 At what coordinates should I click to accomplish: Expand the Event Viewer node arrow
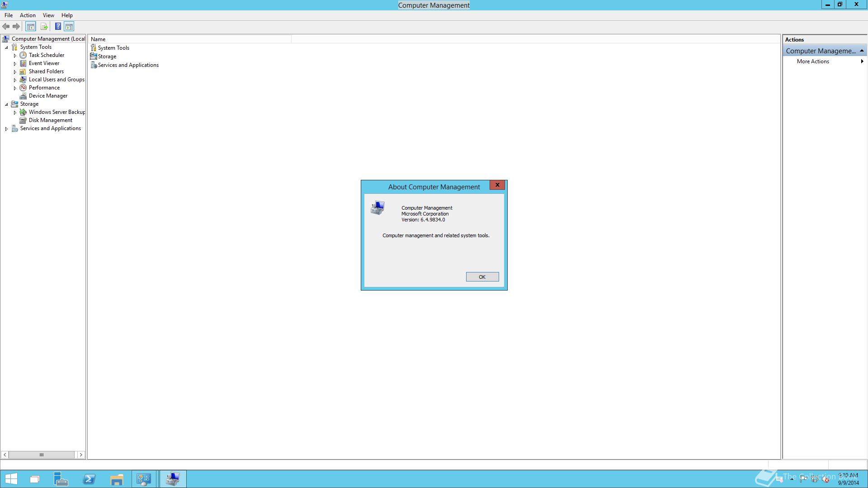[15, 64]
